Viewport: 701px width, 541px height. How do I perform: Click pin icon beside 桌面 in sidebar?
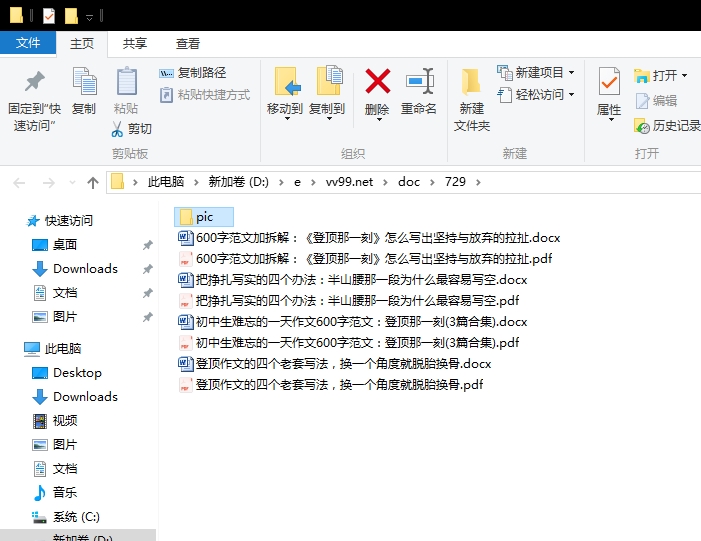(x=148, y=245)
